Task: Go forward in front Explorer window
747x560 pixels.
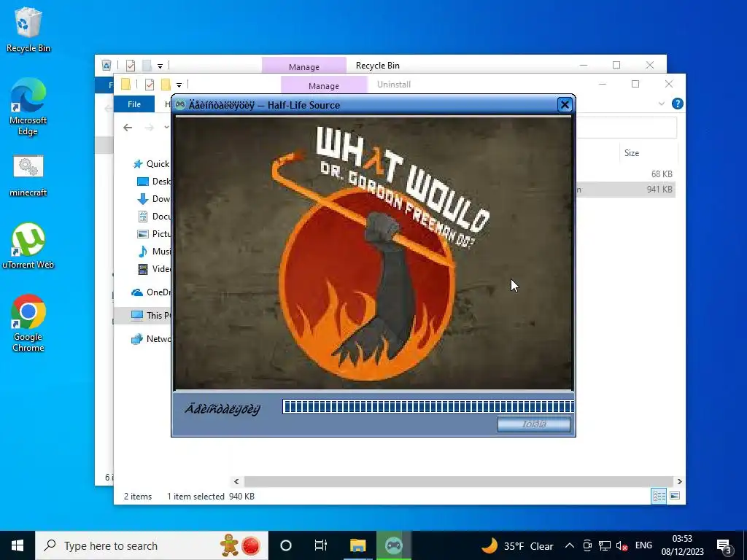Action: click(149, 127)
